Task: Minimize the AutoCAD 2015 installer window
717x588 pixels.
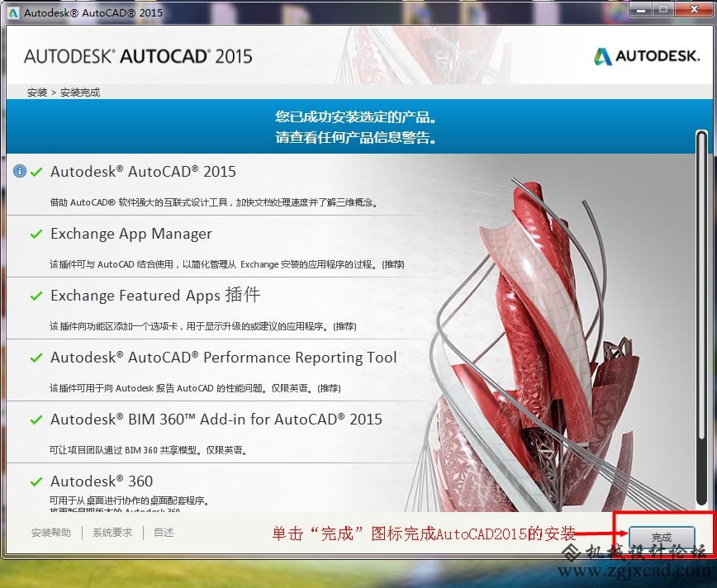Action: (x=641, y=10)
